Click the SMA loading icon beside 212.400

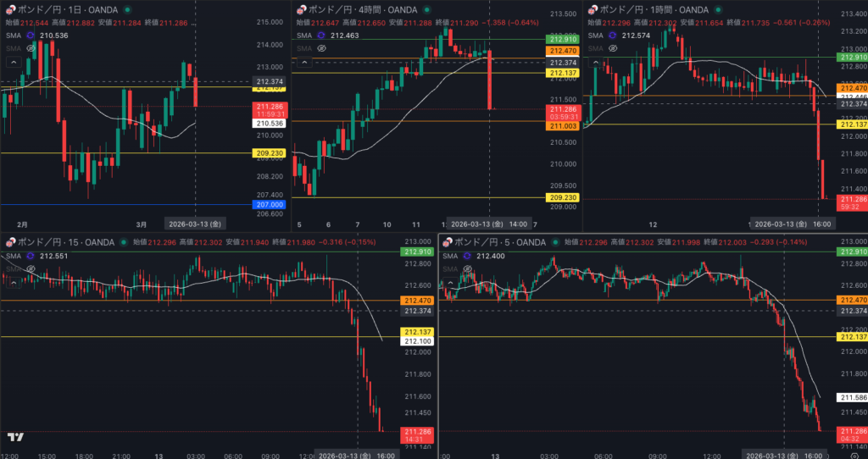(x=467, y=256)
